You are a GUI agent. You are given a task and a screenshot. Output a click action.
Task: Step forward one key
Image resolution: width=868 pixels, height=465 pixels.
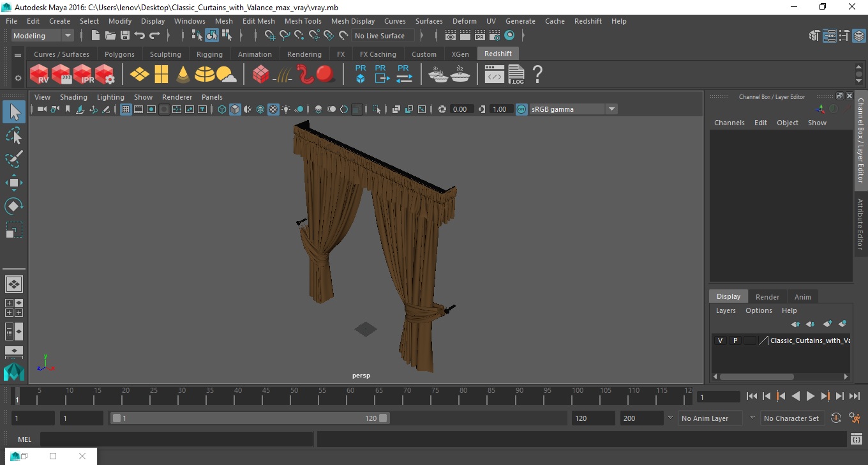(825, 397)
